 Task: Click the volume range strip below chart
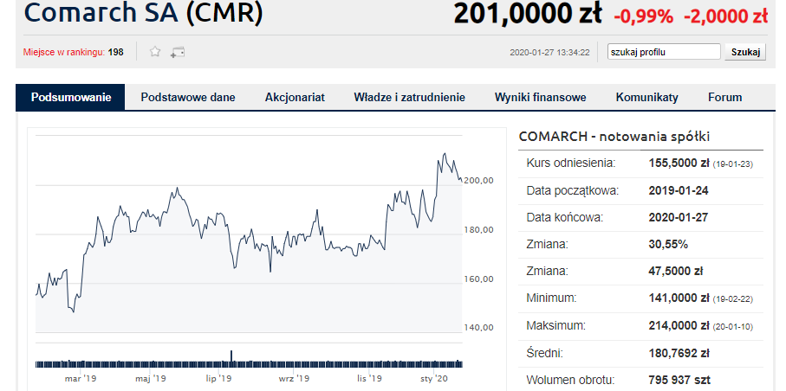tap(249, 364)
